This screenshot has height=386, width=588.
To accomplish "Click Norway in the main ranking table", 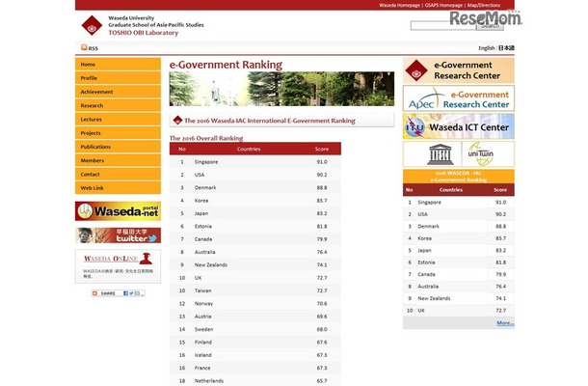I will tap(203, 303).
